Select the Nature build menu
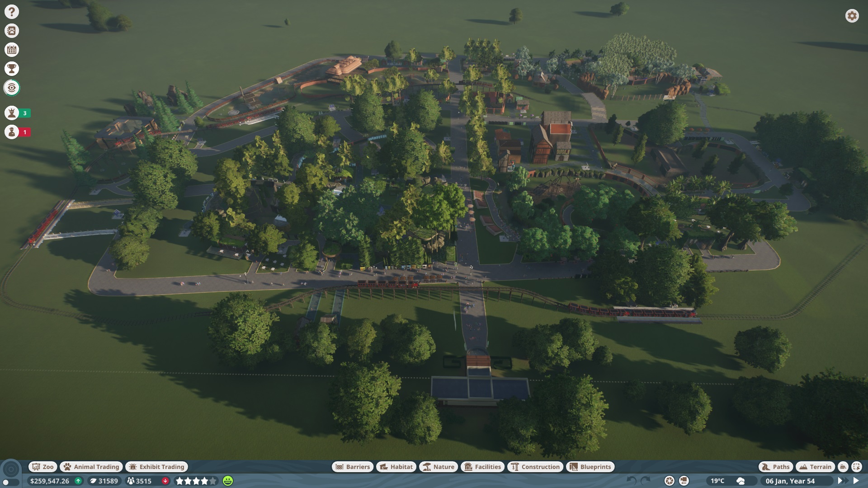 pyautogui.click(x=438, y=467)
